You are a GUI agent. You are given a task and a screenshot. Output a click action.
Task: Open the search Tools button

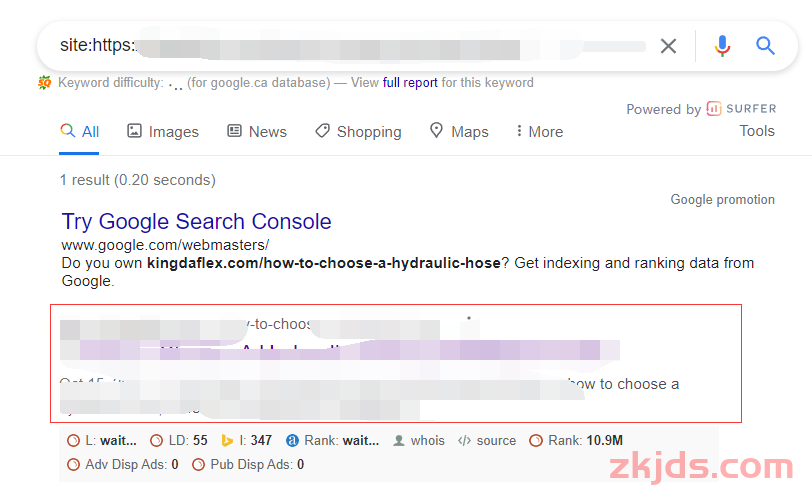point(757,131)
